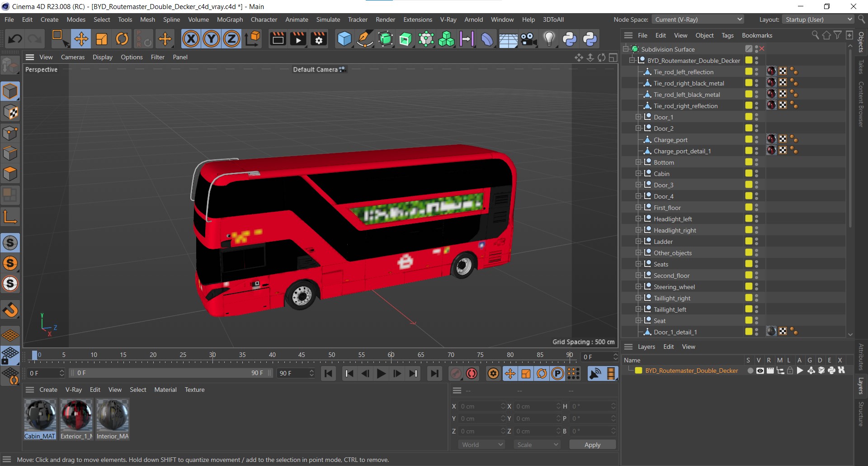
Task: Open Scale coordinate mode dropdown
Action: click(537, 445)
